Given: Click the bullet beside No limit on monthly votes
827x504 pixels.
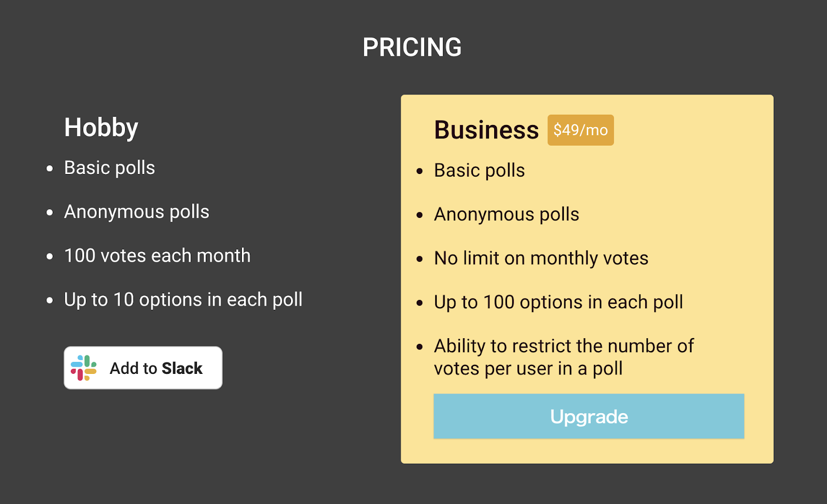Looking at the screenshot, I should tap(420, 259).
